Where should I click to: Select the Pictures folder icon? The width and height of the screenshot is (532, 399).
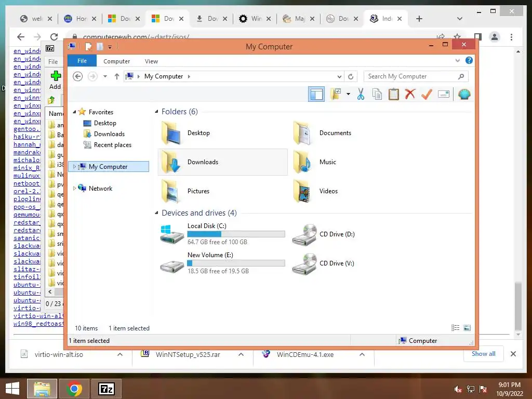click(222, 191)
